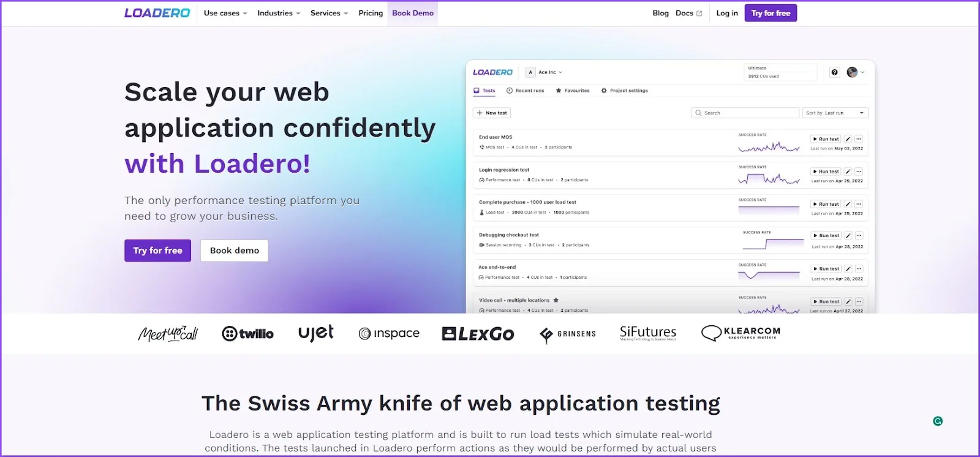Screen dimensions: 980x457
Task: Click the LexGo logo
Action: click(x=478, y=334)
